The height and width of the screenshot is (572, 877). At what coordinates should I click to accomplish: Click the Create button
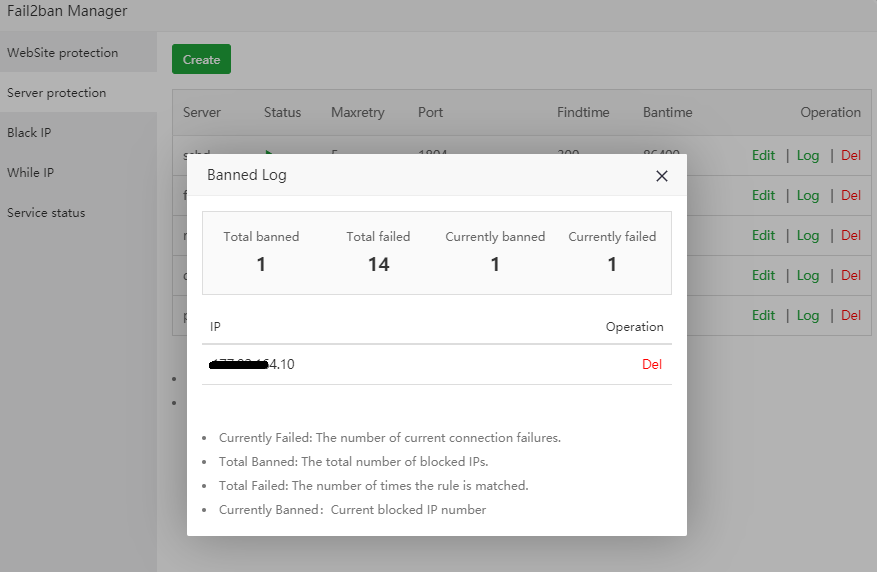click(201, 60)
